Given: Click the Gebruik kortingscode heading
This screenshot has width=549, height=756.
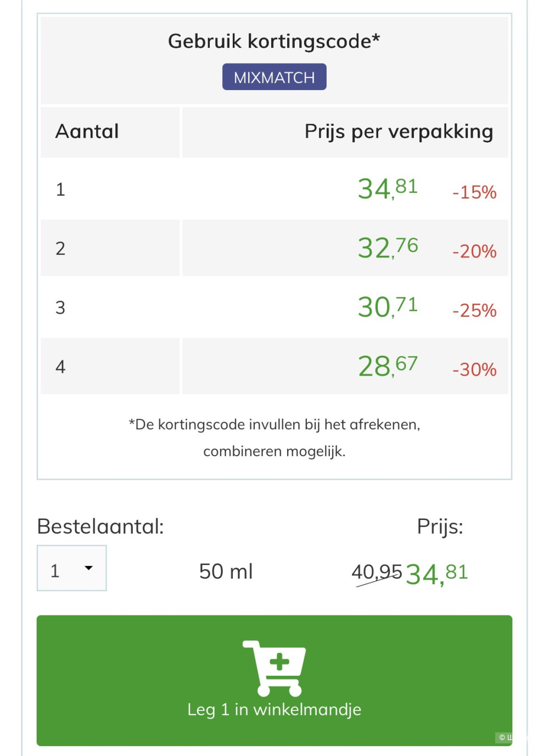Looking at the screenshot, I should click(x=274, y=41).
